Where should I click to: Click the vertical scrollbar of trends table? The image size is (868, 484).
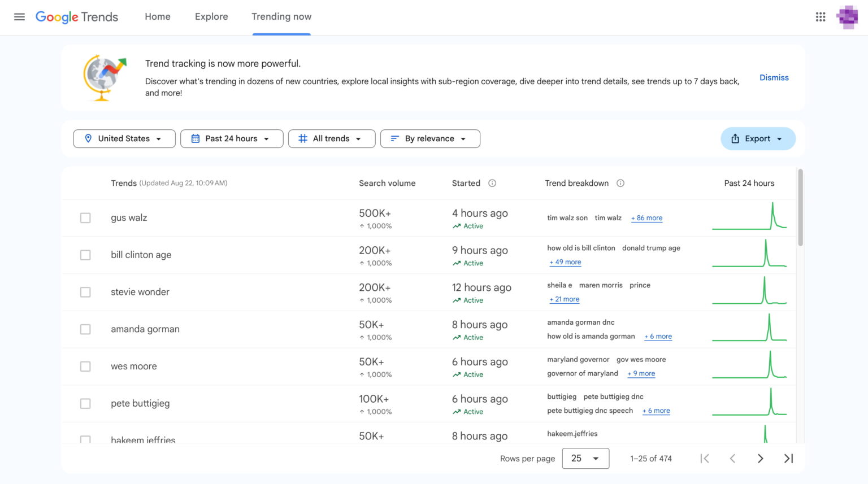tap(800, 207)
